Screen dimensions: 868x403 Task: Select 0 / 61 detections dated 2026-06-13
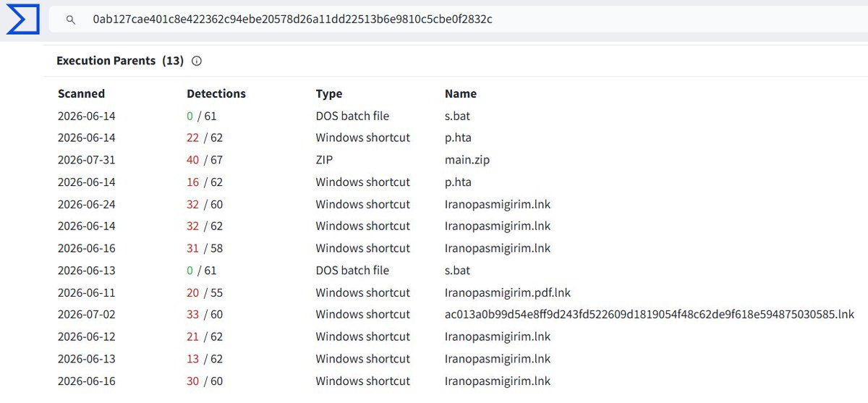202,270
